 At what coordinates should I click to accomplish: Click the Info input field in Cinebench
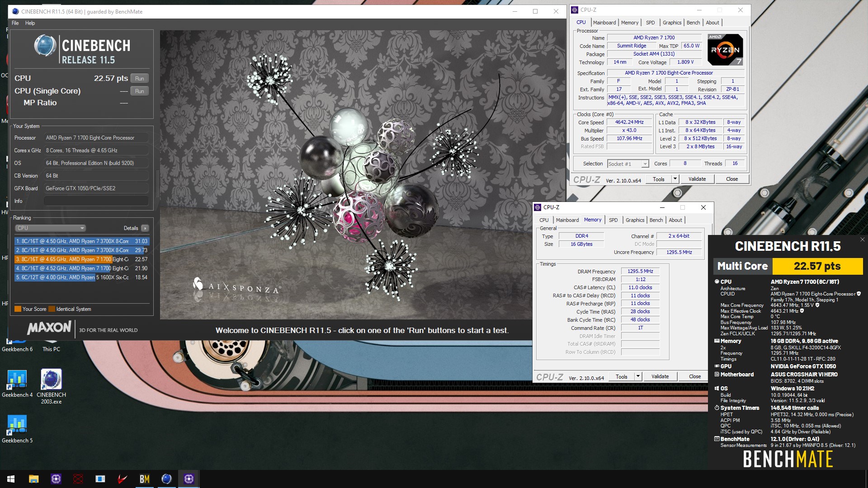[x=96, y=201]
